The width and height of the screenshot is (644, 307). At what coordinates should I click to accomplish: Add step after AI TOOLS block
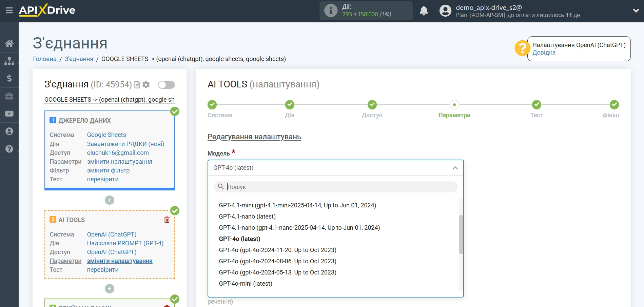[110, 289]
